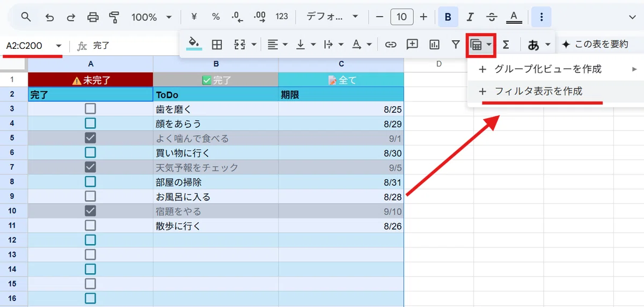Open the text color picker
This screenshot has width=644, height=307.
click(514, 17)
